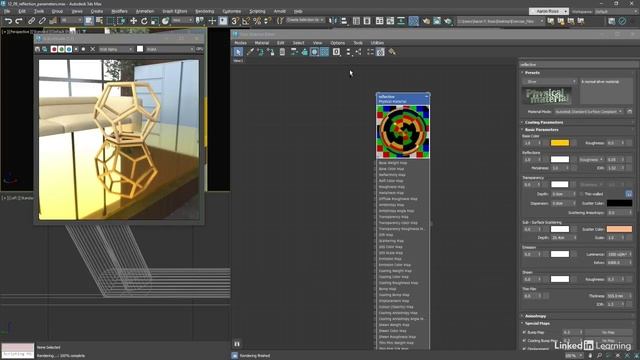Toggle the Bump Map checkbox
The height and width of the screenshot is (360, 640).
pyautogui.click(x=524, y=332)
